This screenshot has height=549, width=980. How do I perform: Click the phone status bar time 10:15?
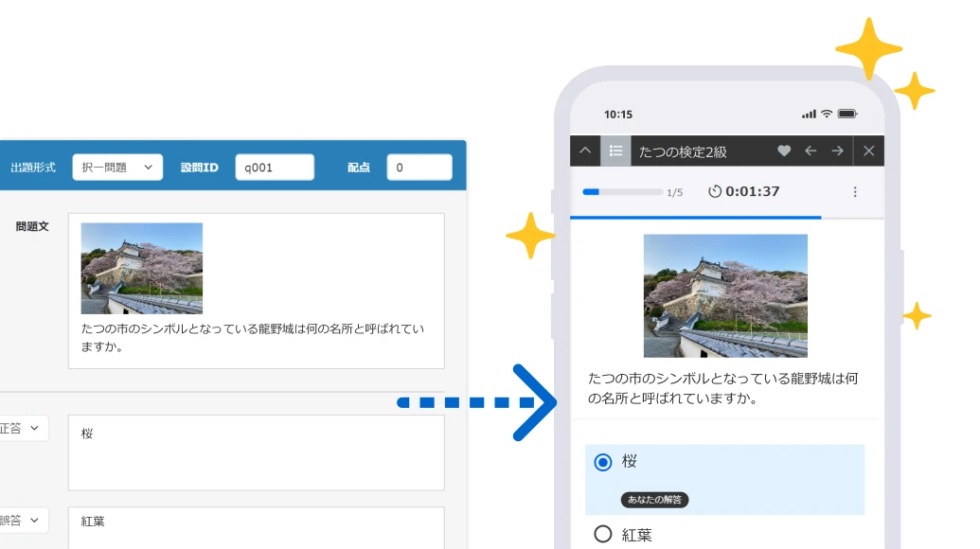[618, 115]
